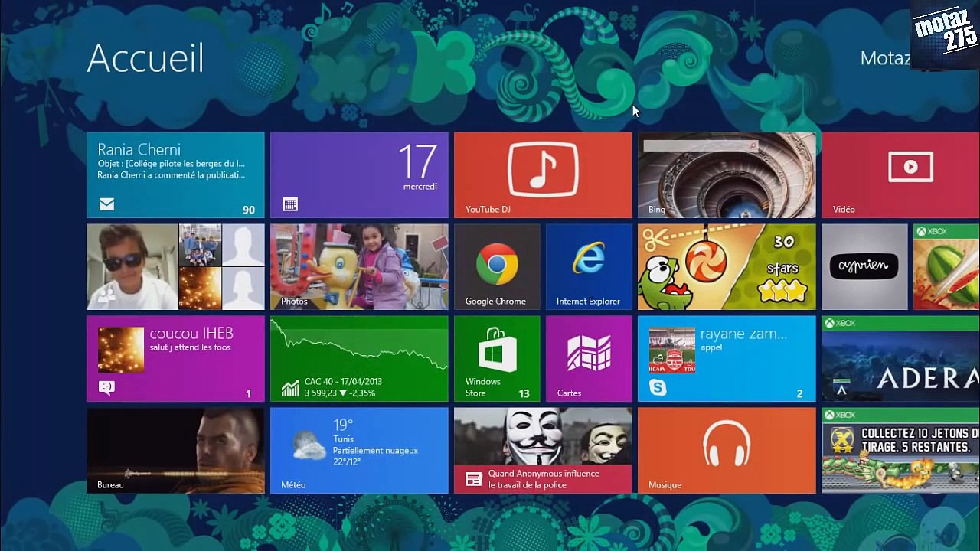Click "salut j attend les foos" message text
980x551 pixels.
click(x=190, y=347)
